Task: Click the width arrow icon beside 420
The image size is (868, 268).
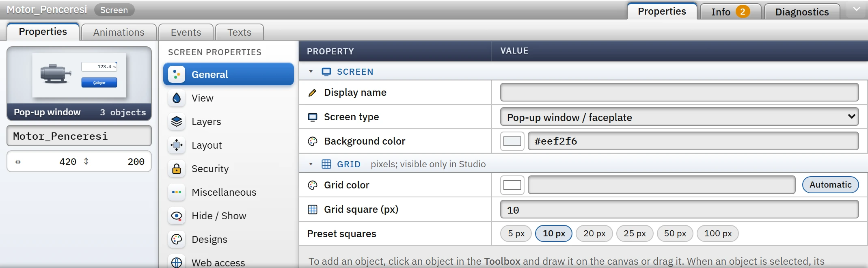Action: [x=18, y=162]
